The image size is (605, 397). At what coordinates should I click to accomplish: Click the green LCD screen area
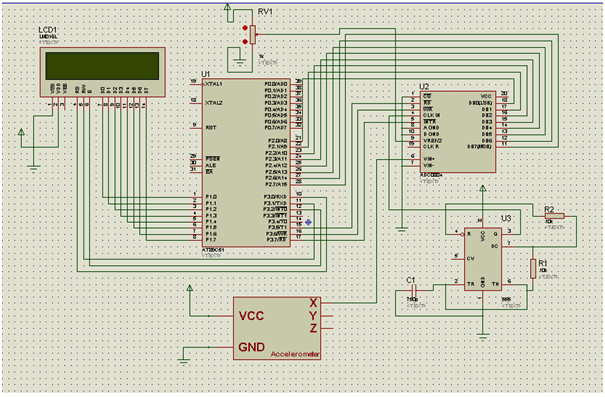[102, 66]
